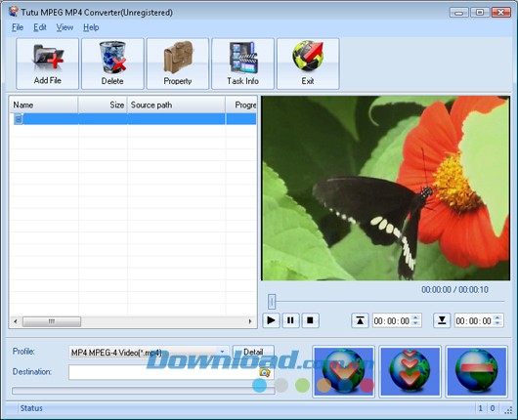Screen dimensions: 518x420
Task: Start conversion with the single-arrow globe button
Action: 344,371
